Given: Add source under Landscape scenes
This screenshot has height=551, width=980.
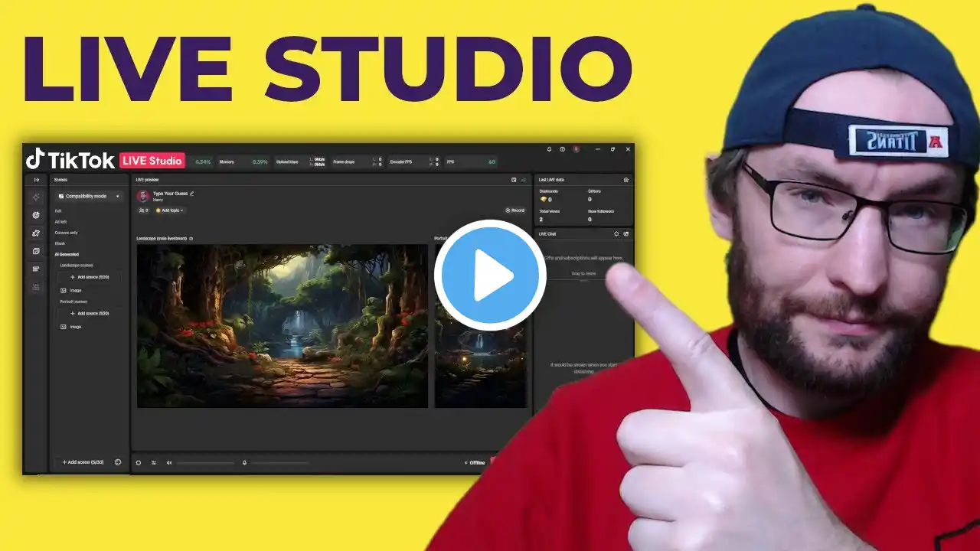Looking at the screenshot, I should click(90, 277).
